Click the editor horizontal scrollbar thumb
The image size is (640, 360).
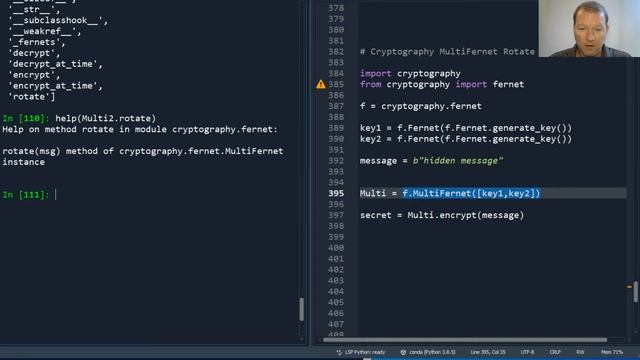(464, 340)
